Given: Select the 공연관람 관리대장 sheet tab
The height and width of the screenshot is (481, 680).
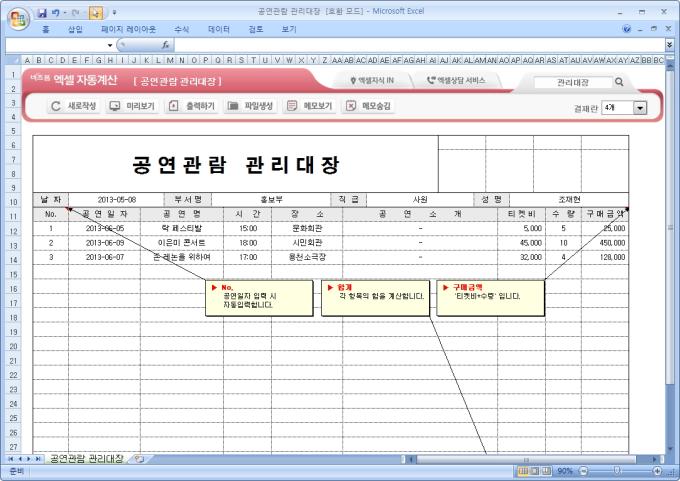Looking at the screenshot, I should coord(86,458).
